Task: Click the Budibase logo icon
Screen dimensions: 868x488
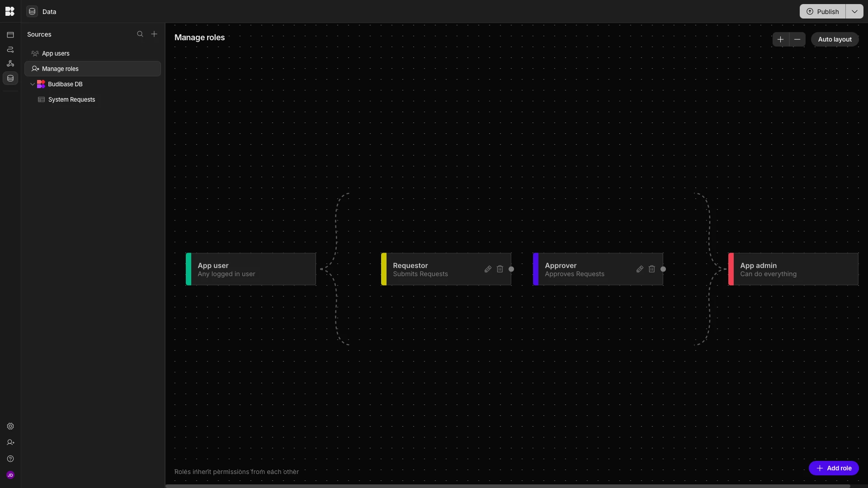Action: point(10,11)
